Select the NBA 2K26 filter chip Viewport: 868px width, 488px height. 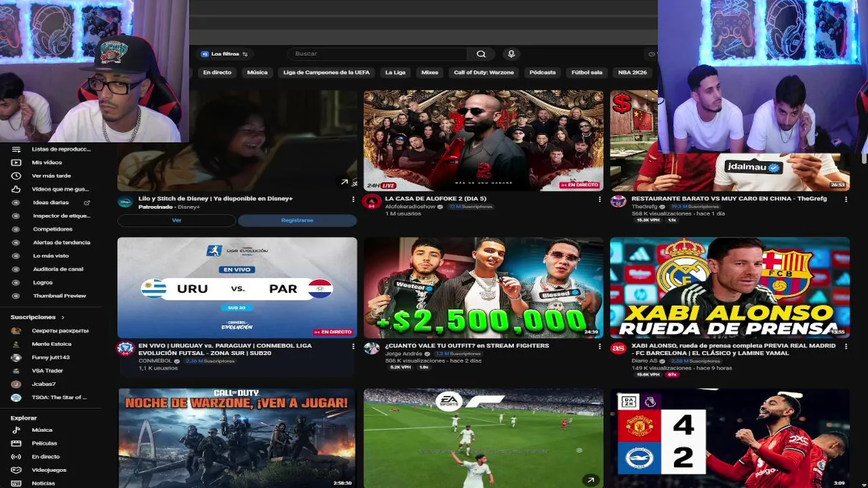coord(633,73)
